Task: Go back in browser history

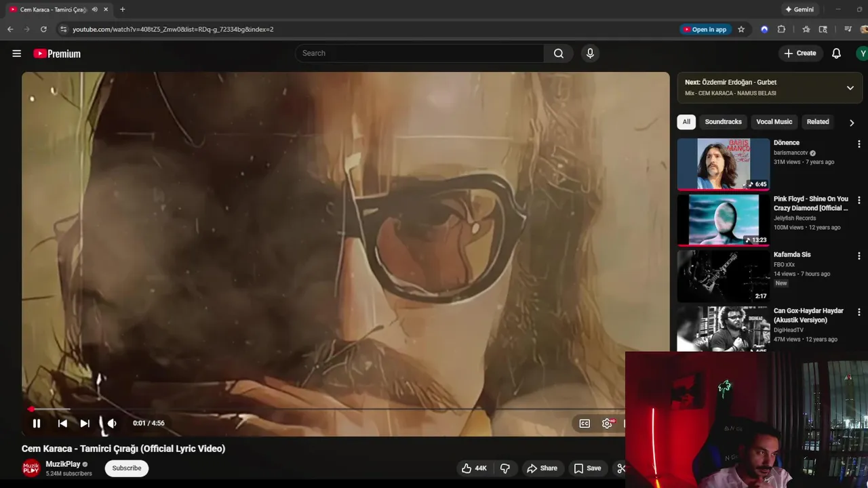Action: point(10,29)
